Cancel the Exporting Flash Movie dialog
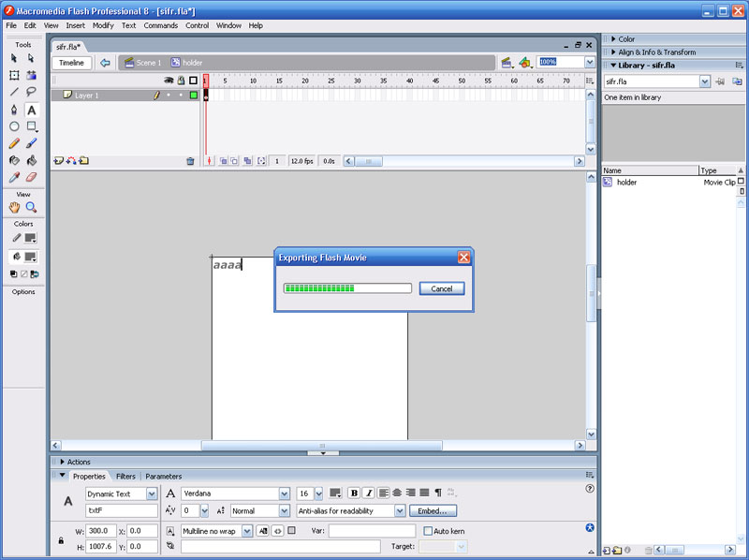Image resolution: width=749 pixels, height=560 pixels. click(x=442, y=288)
